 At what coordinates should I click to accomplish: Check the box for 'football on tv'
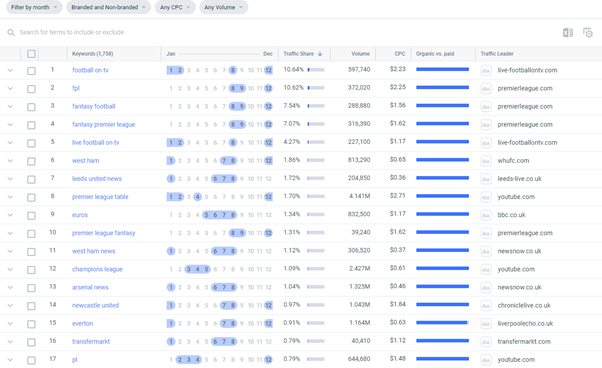pyautogui.click(x=31, y=71)
